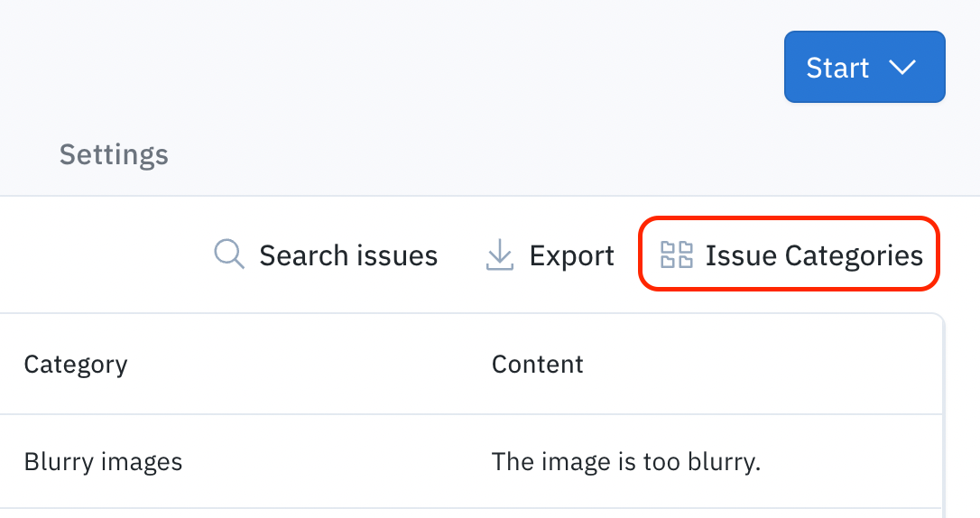Viewport: 980px width, 518px height.
Task: Click the magnifying glass search icon
Action: pyautogui.click(x=228, y=254)
